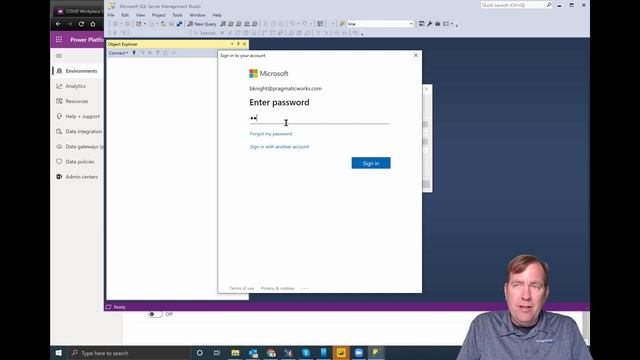Open Skype from the taskbar
Viewport: 640px width, 360px height.
[x=306, y=353]
